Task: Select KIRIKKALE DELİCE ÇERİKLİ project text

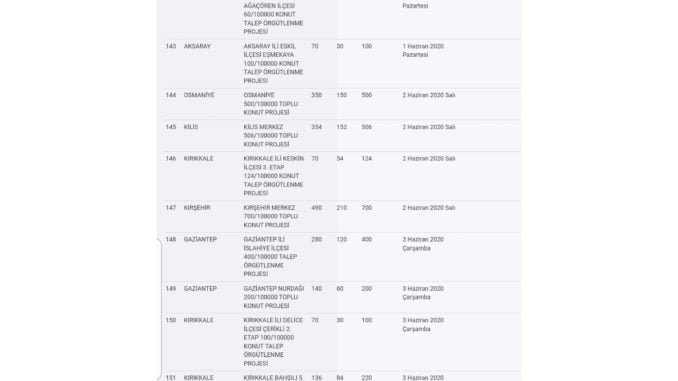Action: click(x=273, y=342)
